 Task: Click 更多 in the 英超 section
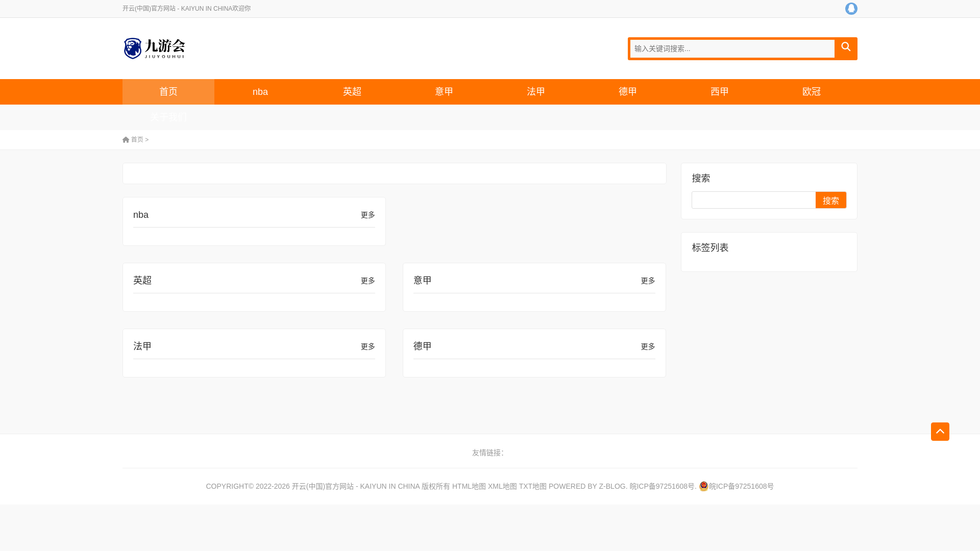[x=367, y=281]
